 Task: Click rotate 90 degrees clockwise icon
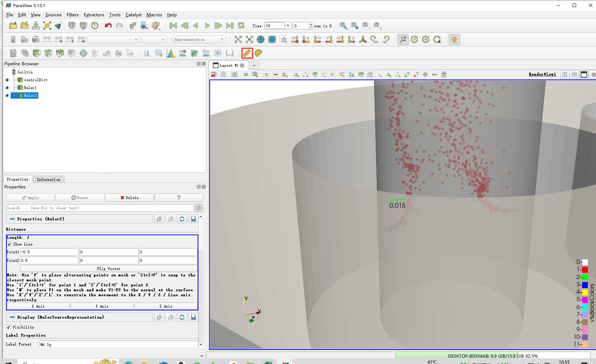click(x=374, y=39)
